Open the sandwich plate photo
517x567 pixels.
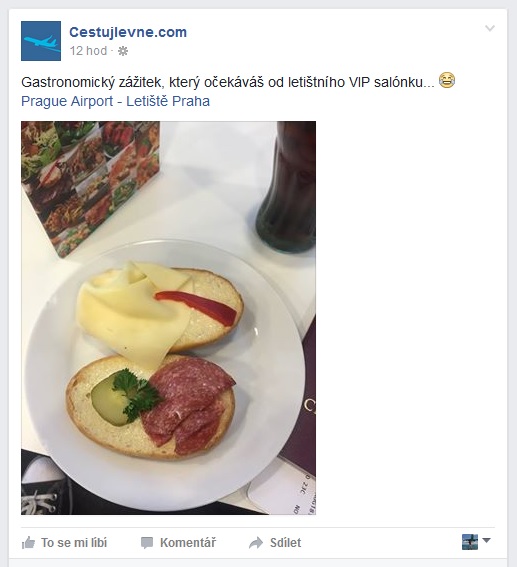tap(168, 318)
